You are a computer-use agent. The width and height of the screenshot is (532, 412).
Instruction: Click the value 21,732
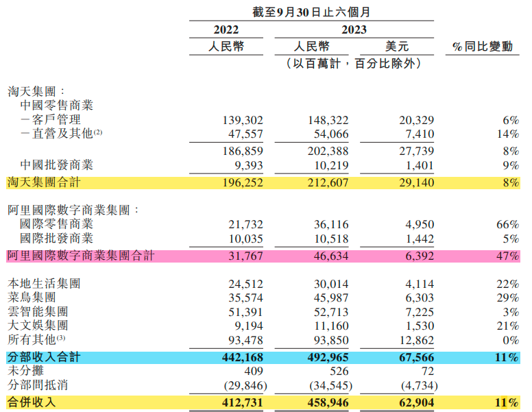245,225
